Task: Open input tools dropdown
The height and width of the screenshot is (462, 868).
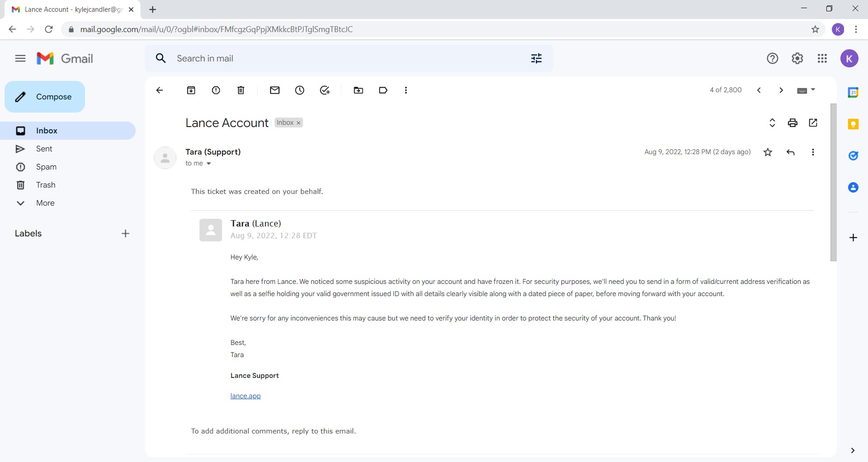Action: click(x=813, y=90)
